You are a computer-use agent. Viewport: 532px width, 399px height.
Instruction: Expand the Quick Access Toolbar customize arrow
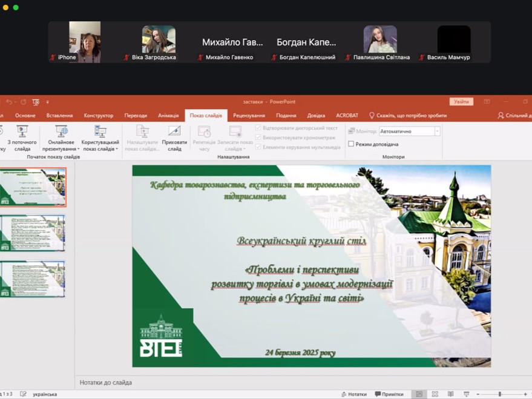(47, 102)
